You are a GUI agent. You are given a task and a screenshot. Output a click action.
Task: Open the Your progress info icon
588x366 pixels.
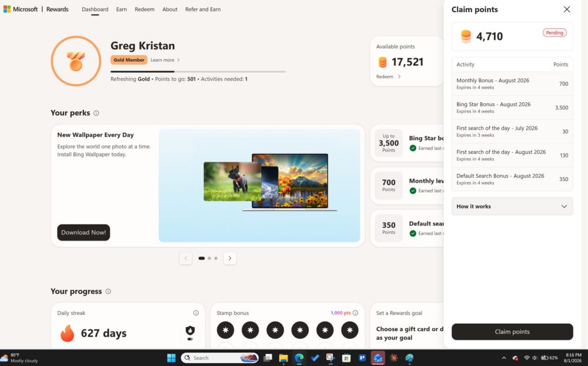pos(108,291)
